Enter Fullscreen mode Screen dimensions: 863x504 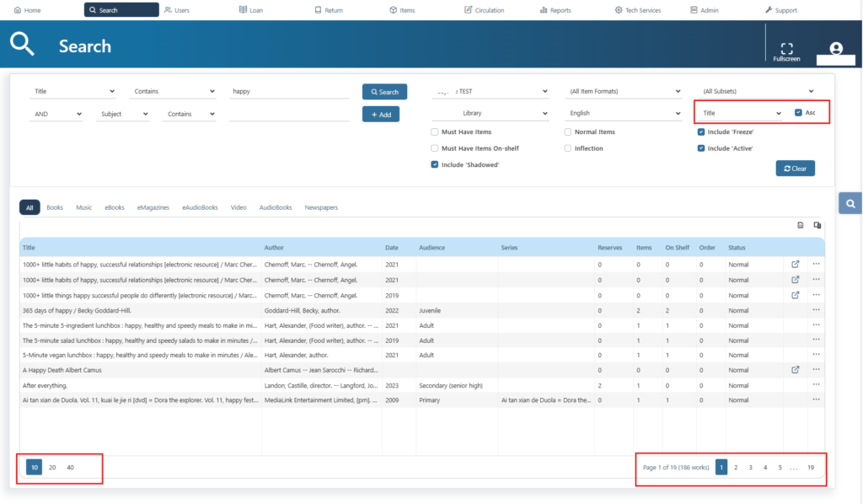tap(786, 51)
